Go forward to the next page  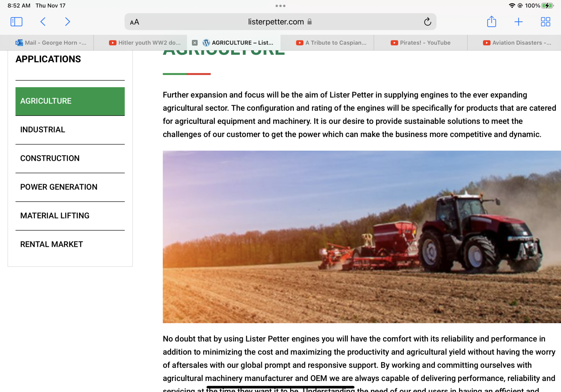click(x=67, y=22)
